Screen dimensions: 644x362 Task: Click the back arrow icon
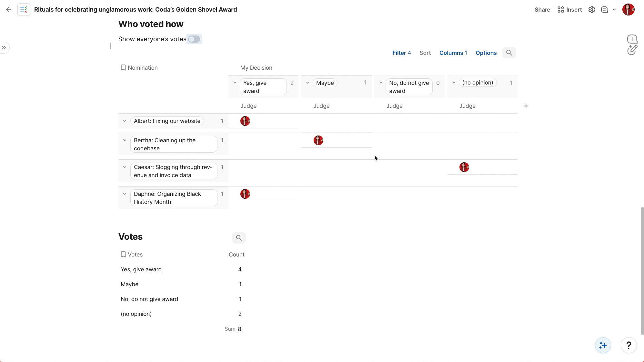[9, 10]
